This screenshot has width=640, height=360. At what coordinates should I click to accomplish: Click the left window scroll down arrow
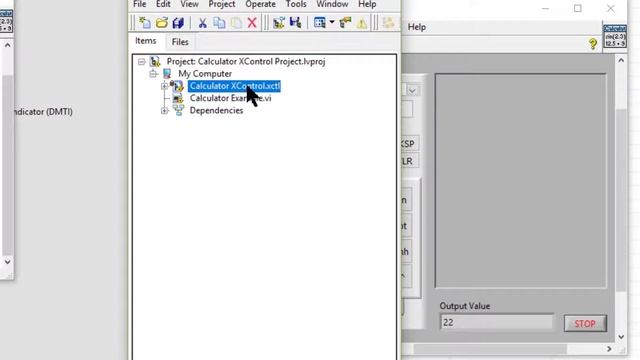pos(7,262)
